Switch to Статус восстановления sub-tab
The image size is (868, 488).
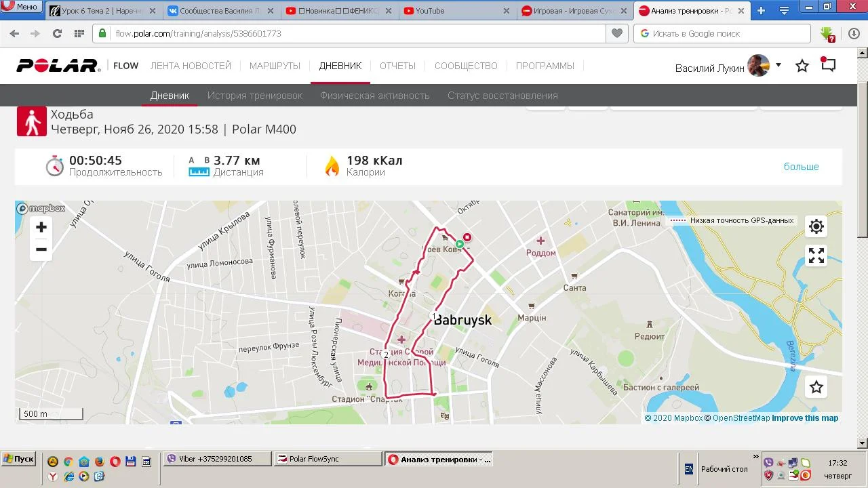502,96
